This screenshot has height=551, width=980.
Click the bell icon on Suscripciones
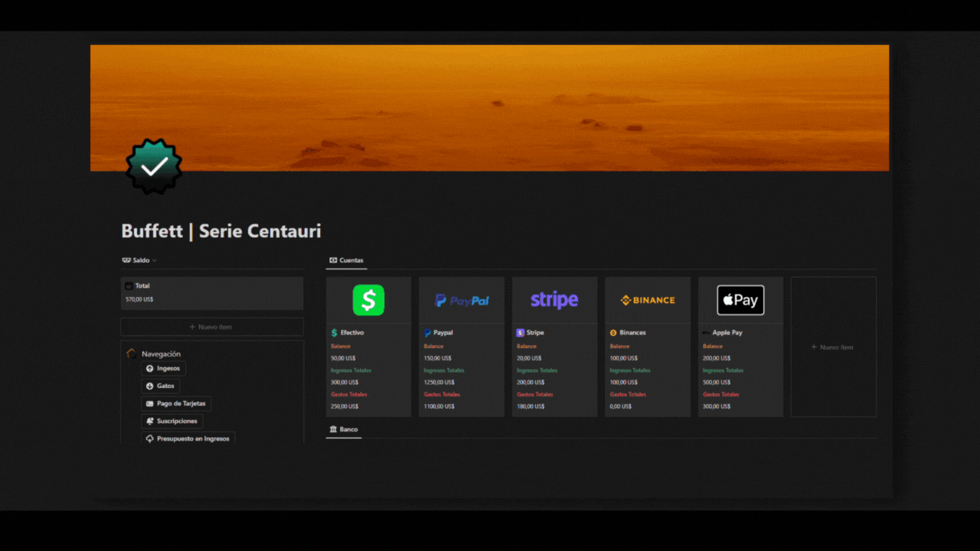click(150, 422)
